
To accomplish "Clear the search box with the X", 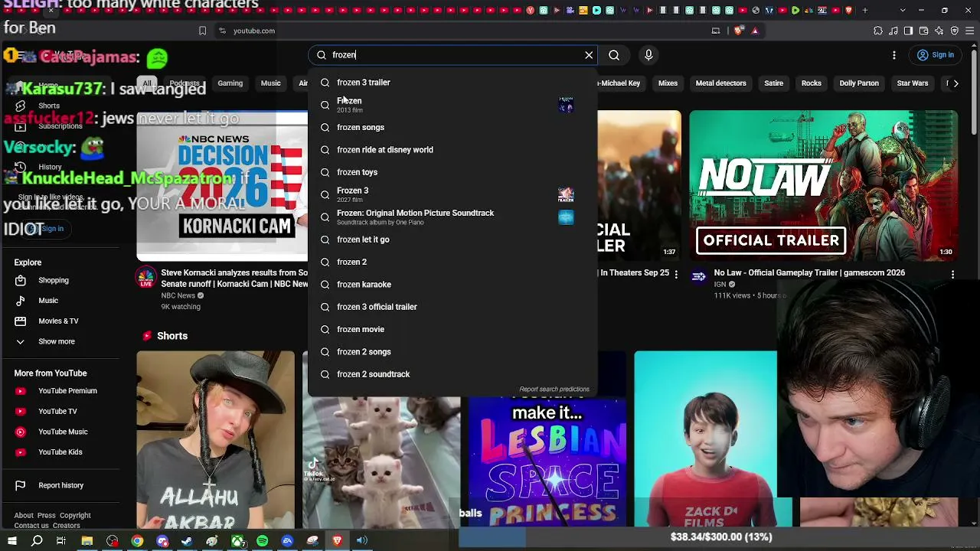I will pos(589,55).
